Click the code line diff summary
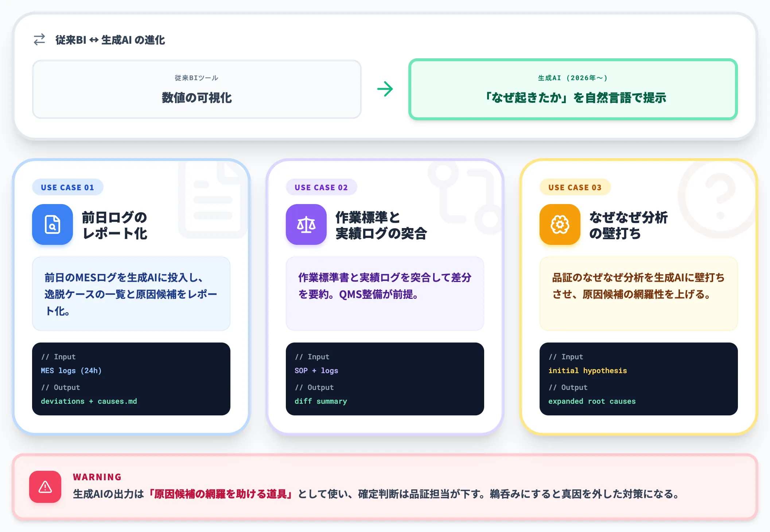Viewport: 770px width, 532px height. pos(321,401)
